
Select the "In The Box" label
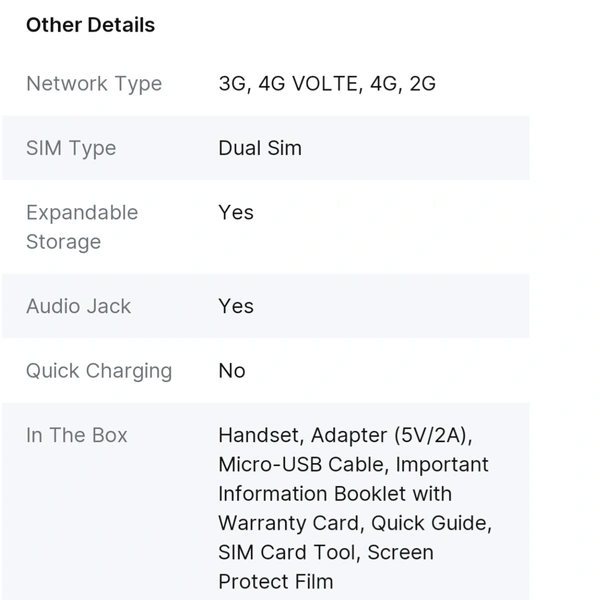tap(77, 435)
